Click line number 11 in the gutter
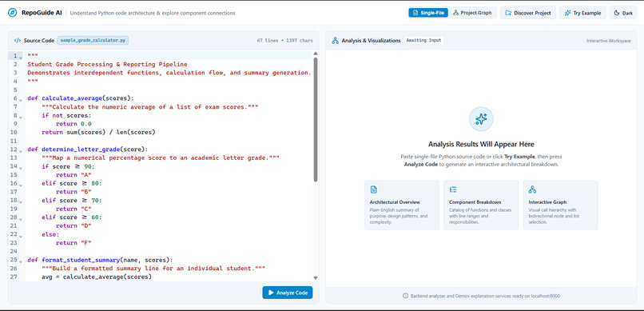Image resolution: width=644 pixels, height=311 pixels. (x=14, y=141)
